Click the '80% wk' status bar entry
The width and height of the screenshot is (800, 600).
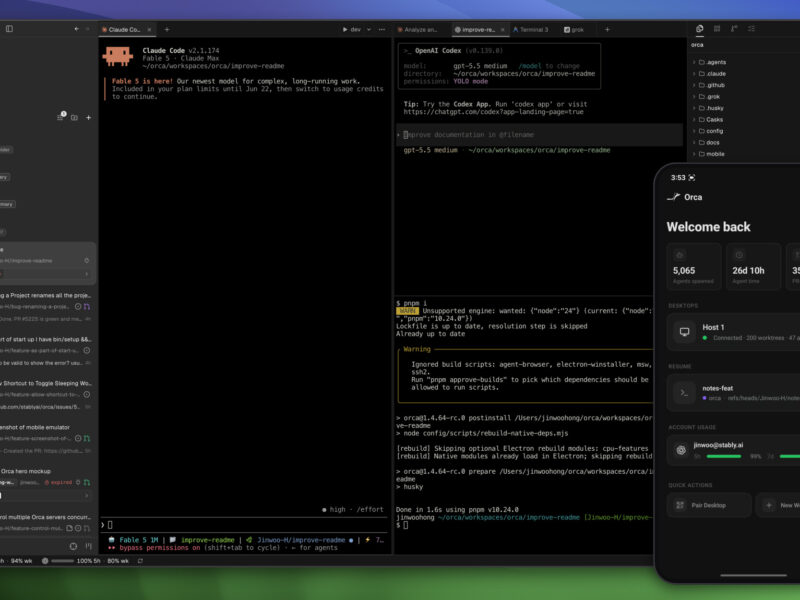[118, 561]
